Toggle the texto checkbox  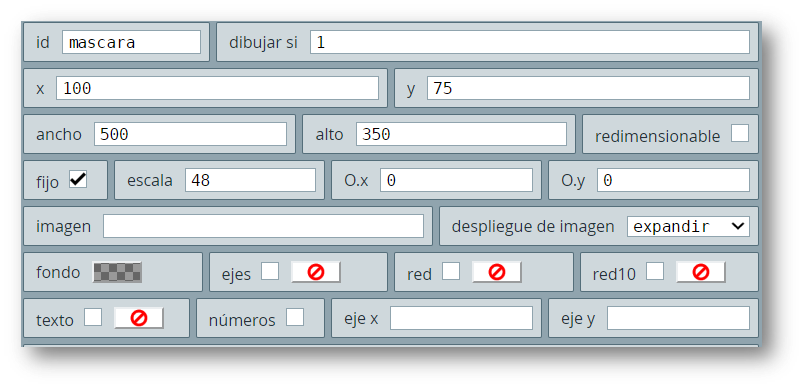93,318
